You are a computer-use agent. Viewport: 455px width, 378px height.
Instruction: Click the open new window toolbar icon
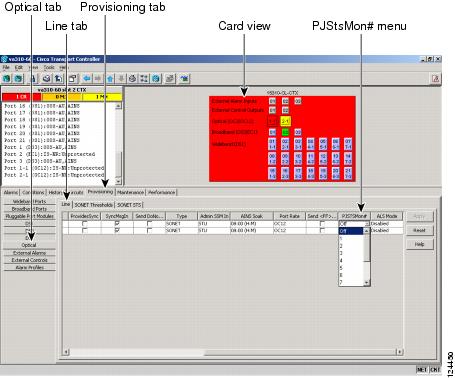(73, 79)
